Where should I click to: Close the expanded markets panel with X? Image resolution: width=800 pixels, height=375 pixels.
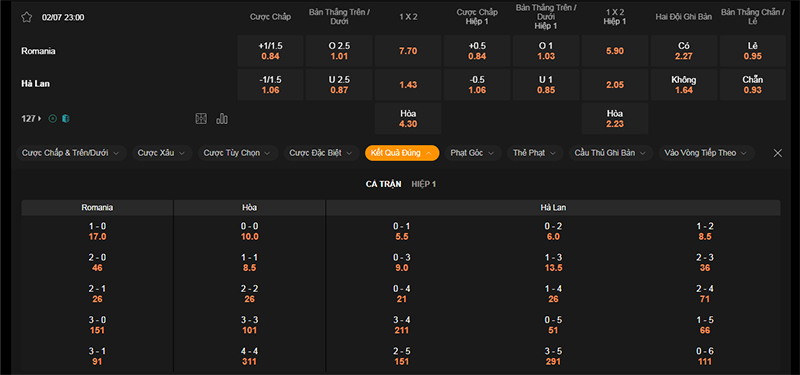coord(778,153)
